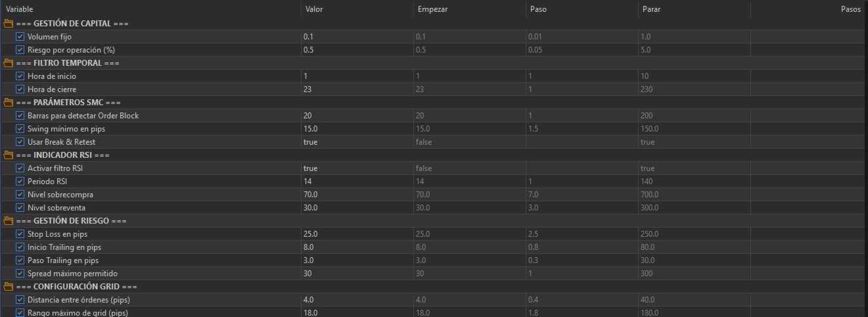Click folder icon next to PARÁMETROS SMC
This screenshot has width=868, height=317.
tap(9, 103)
